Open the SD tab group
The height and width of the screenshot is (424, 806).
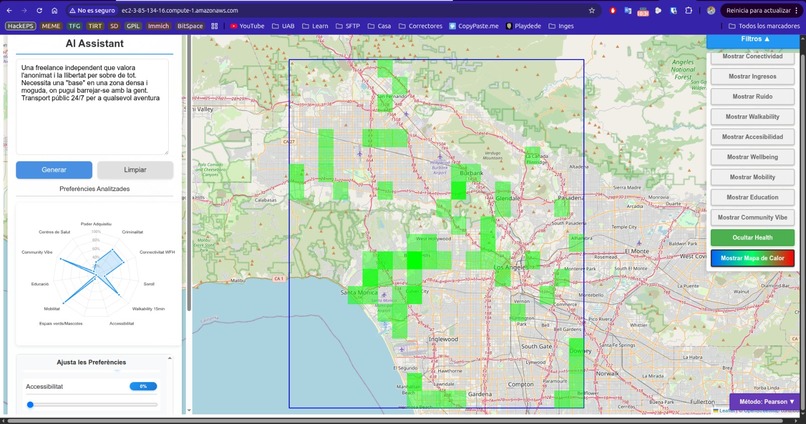coord(114,26)
